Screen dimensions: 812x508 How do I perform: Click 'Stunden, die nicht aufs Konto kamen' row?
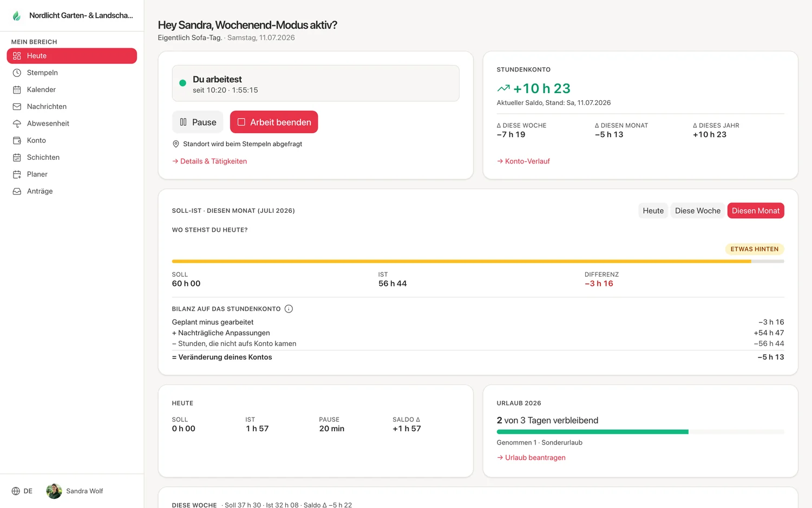(478, 344)
